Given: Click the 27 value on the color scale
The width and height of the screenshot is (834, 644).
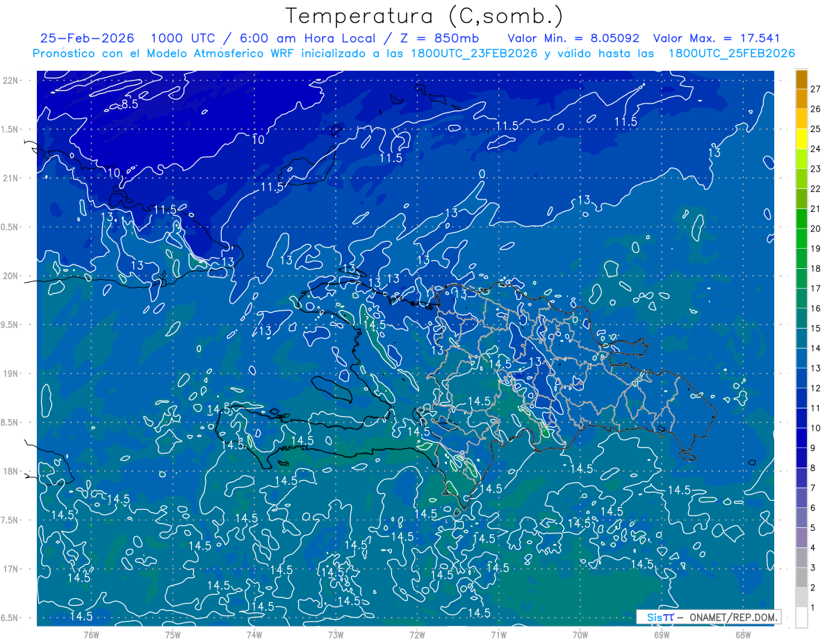Looking at the screenshot, I should (816, 89).
